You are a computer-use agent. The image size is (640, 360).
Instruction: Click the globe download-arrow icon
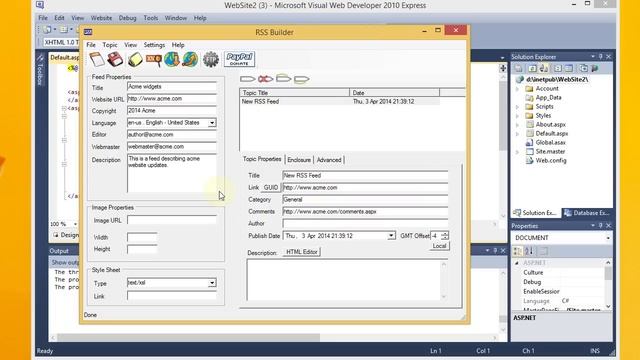coord(172,60)
